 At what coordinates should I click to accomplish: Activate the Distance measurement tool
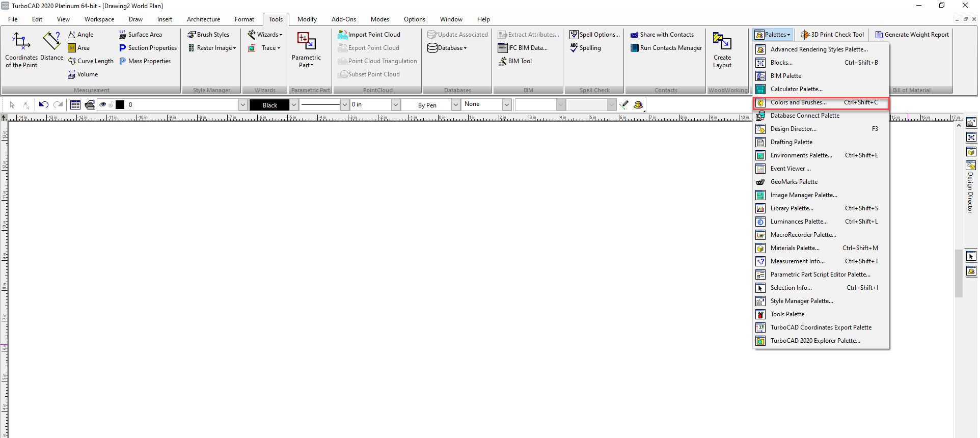tap(51, 46)
